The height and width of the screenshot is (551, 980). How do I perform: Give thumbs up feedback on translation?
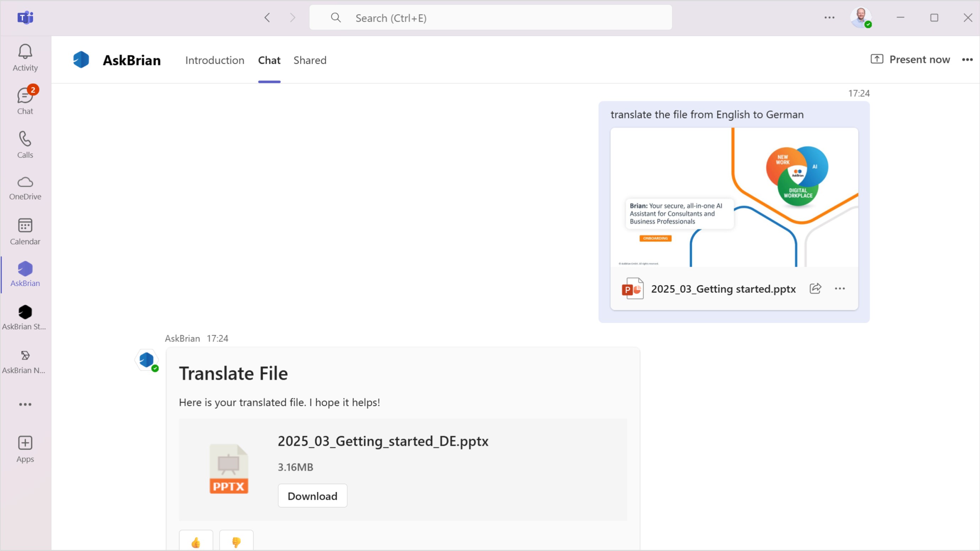click(x=196, y=541)
